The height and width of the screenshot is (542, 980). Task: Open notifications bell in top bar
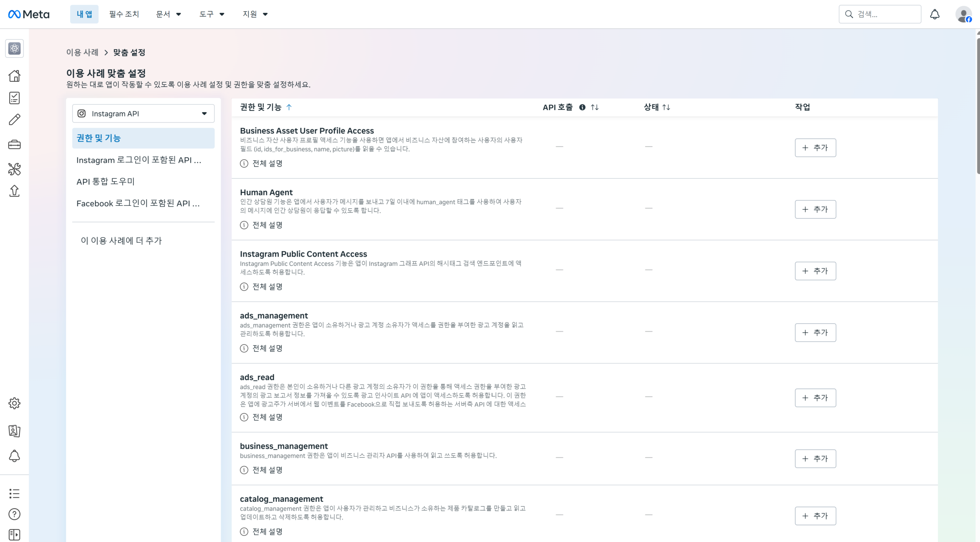tap(935, 14)
